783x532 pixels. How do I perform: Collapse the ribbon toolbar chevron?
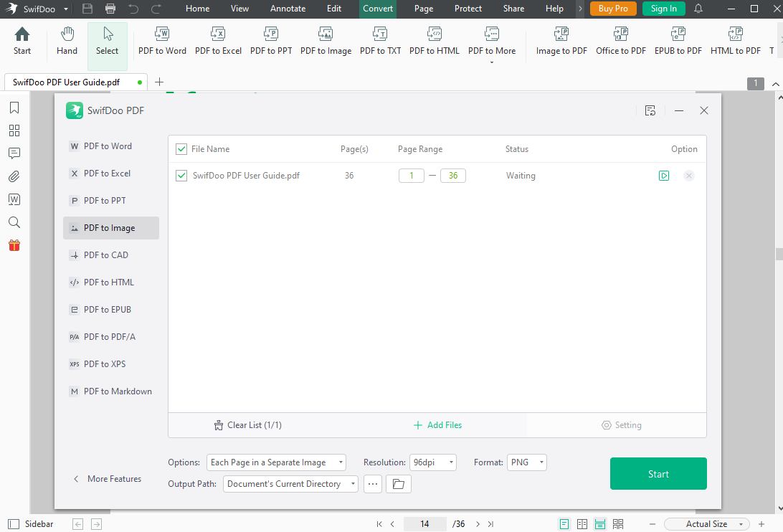[776, 84]
